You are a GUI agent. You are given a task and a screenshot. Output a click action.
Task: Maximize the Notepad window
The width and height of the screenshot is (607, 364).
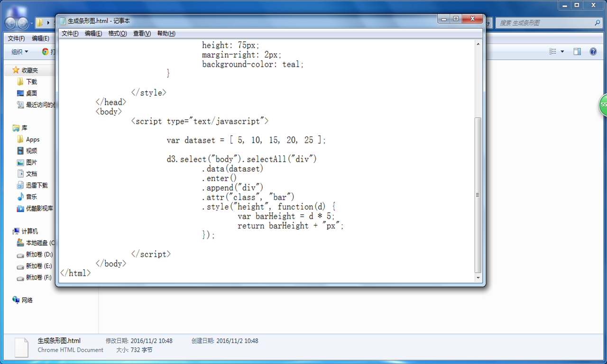(x=456, y=19)
